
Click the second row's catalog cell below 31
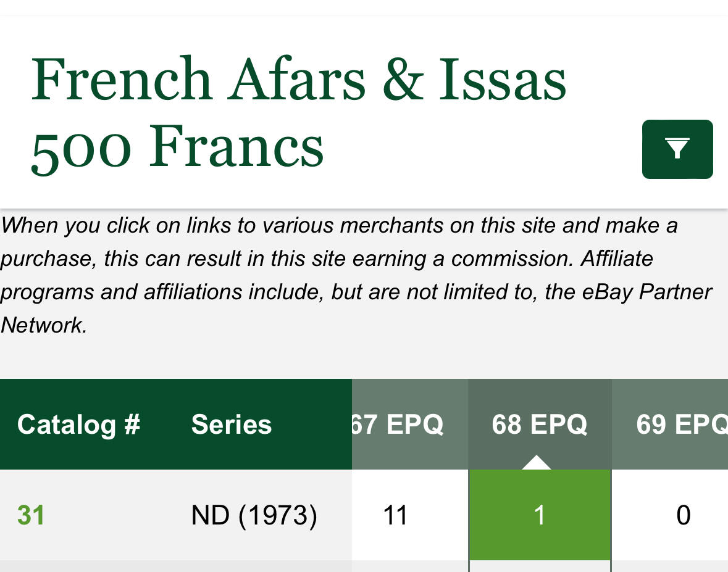pyautogui.click(x=79, y=566)
